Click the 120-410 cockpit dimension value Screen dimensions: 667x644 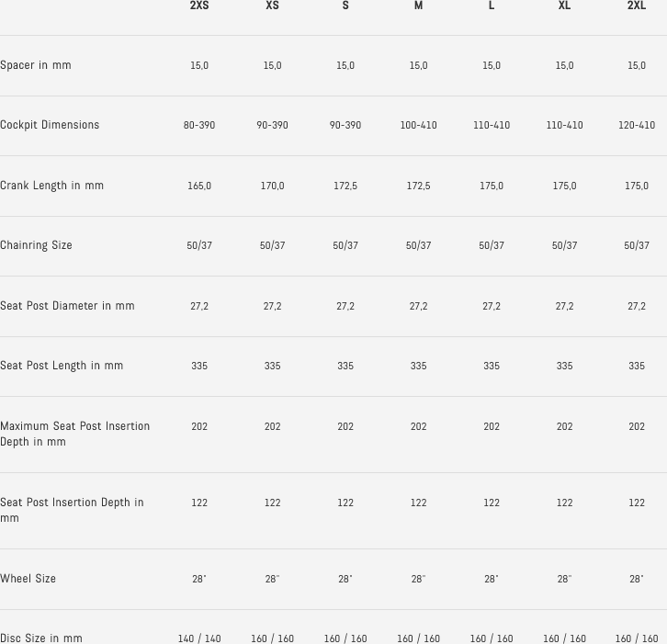point(637,125)
